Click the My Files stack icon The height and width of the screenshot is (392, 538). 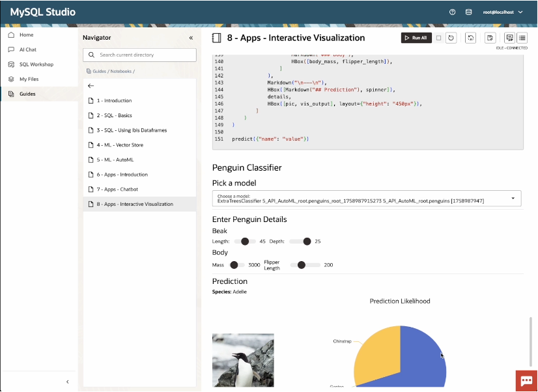pos(11,79)
